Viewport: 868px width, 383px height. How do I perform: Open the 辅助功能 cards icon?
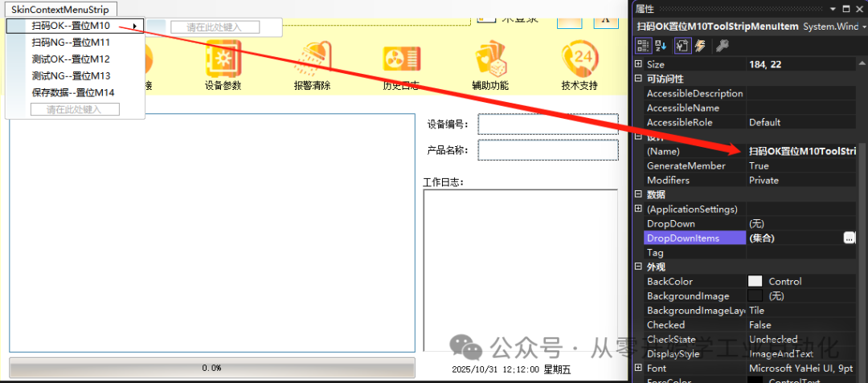click(x=490, y=59)
